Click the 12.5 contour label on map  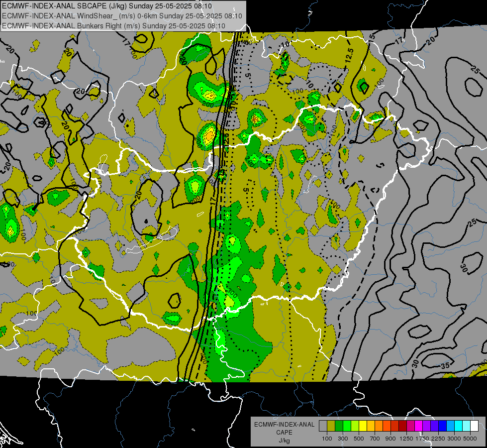[349, 55]
